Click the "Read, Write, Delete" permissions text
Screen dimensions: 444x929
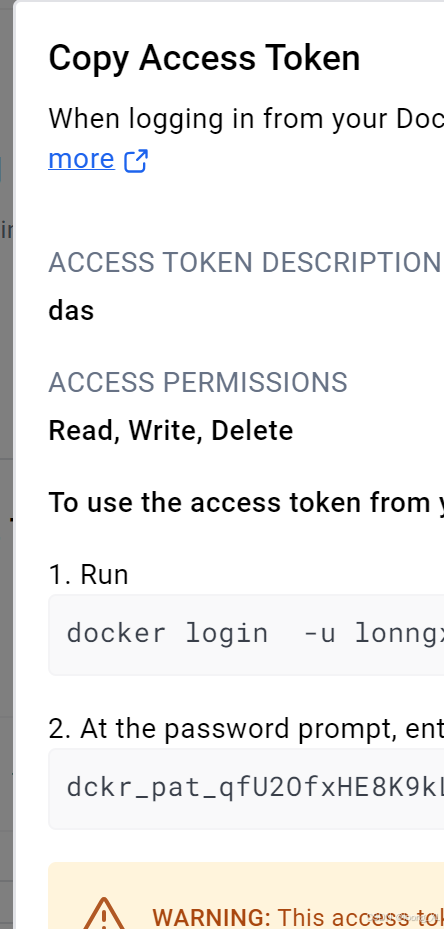click(x=171, y=431)
